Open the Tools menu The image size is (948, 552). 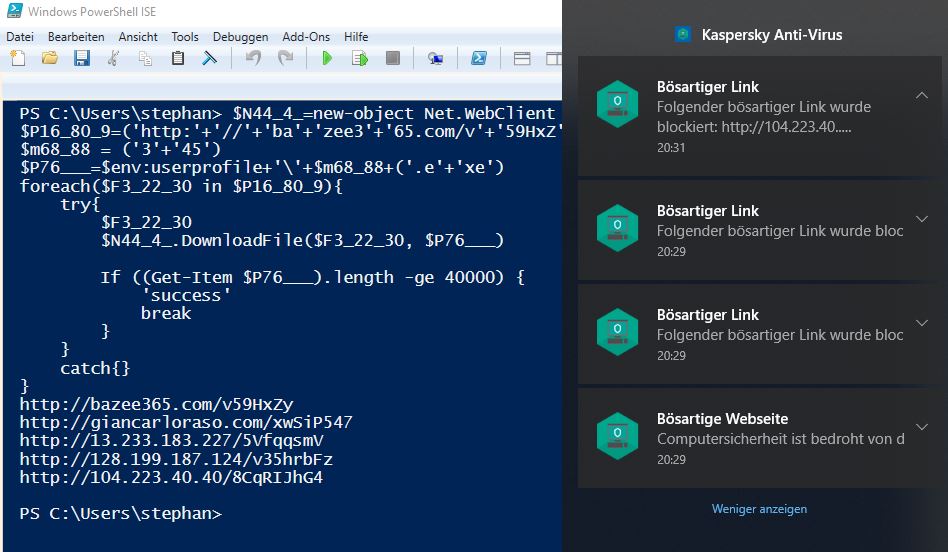[185, 37]
